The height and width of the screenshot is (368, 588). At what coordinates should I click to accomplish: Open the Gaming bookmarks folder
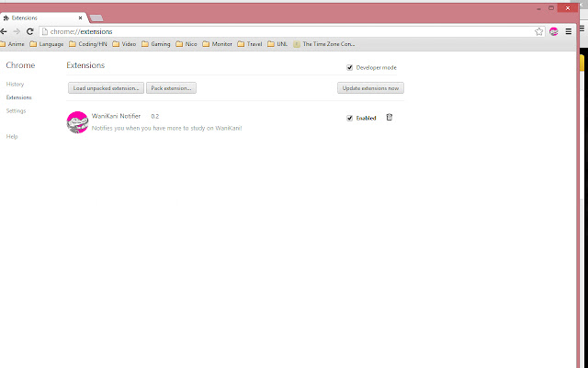click(156, 44)
